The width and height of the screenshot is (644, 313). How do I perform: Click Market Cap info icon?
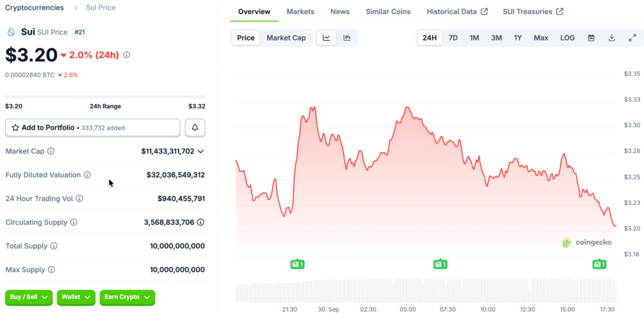[x=51, y=151]
